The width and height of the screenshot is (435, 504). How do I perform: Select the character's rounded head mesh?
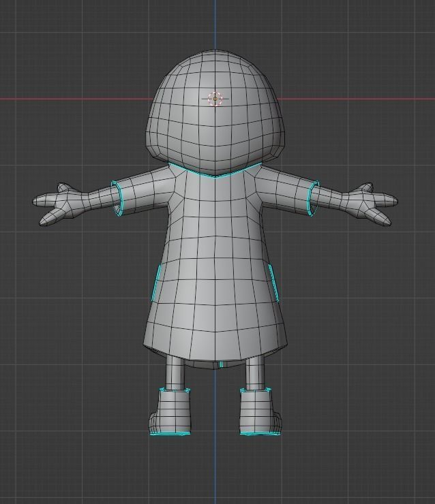[215, 112]
